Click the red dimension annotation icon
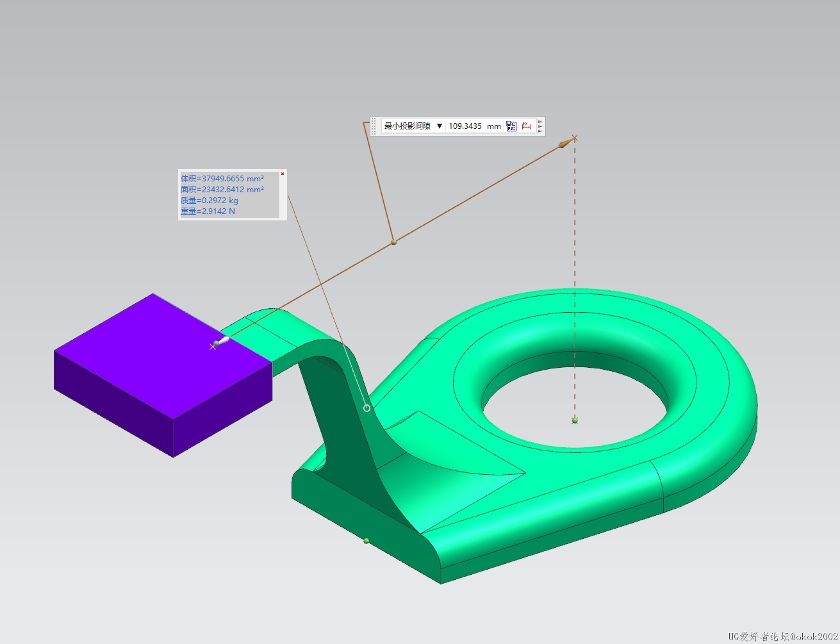Viewport: 840px width, 644px height. coord(527,126)
